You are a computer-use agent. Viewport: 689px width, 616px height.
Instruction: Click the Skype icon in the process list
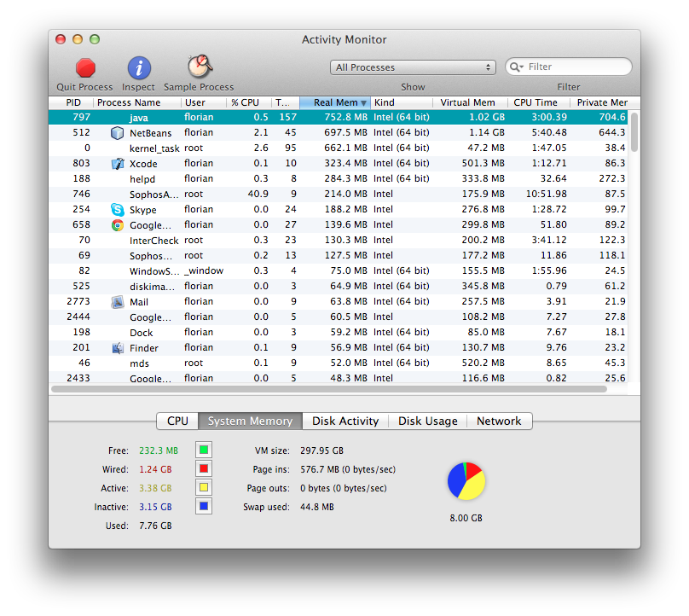(118, 210)
